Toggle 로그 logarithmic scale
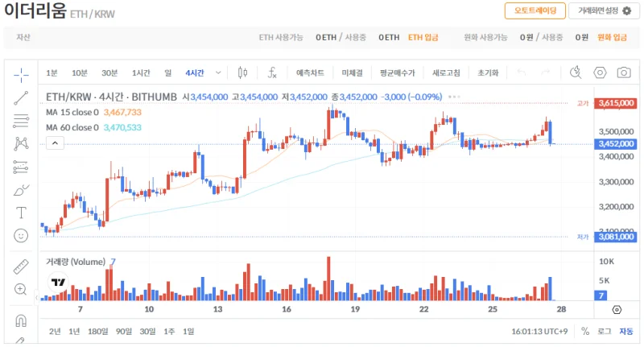 pyautogui.click(x=605, y=332)
